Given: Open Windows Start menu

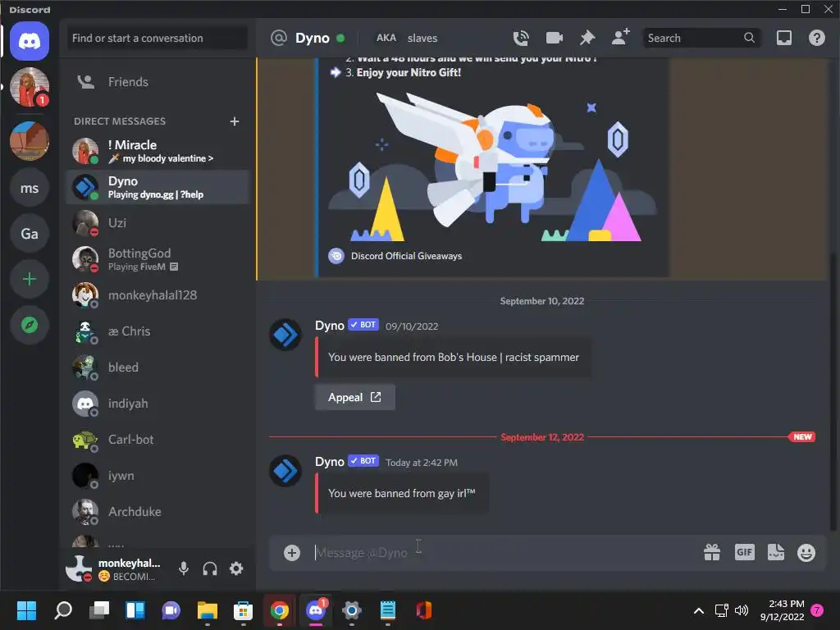Looking at the screenshot, I should pos(26,610).
